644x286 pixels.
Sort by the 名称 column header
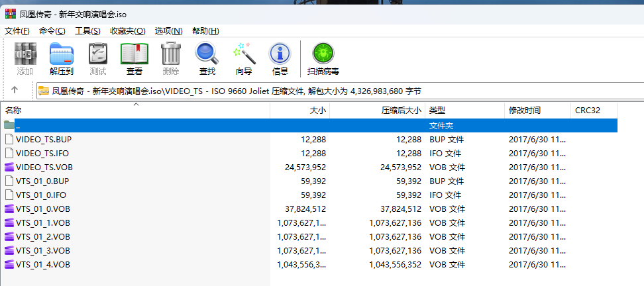click(135, 111)
